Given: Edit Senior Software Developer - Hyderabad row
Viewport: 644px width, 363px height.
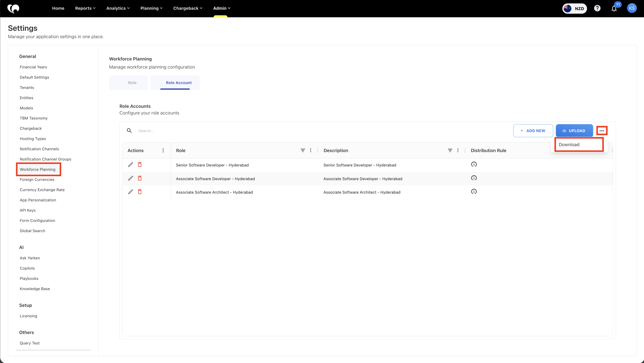Looking at the screenshot, I should click(x=131, y=165).
